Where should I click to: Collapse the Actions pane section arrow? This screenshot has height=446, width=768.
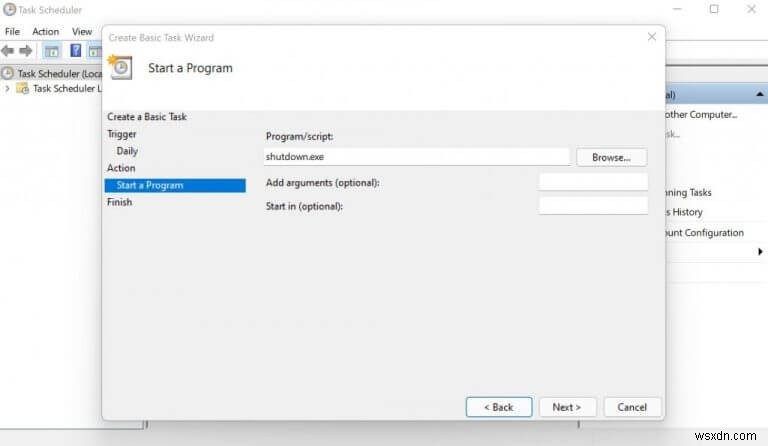click(759, 94)
